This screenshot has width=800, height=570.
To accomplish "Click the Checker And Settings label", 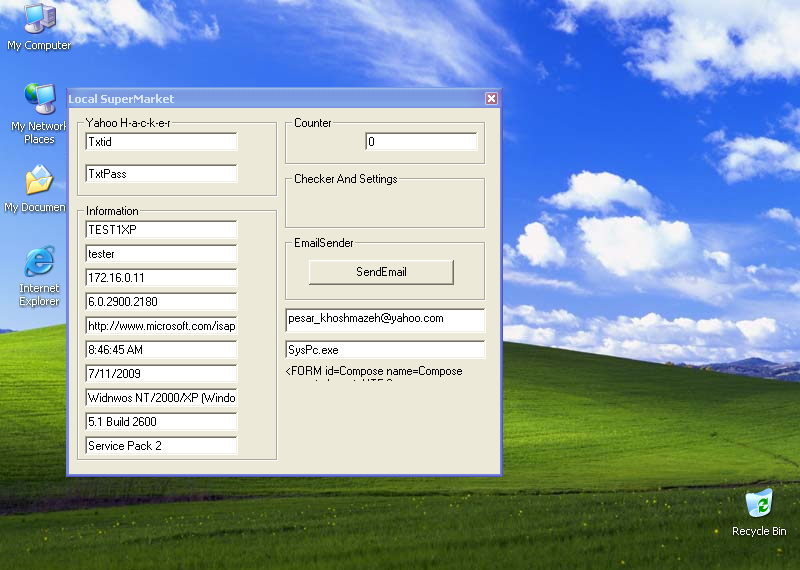I will point(345,179).
